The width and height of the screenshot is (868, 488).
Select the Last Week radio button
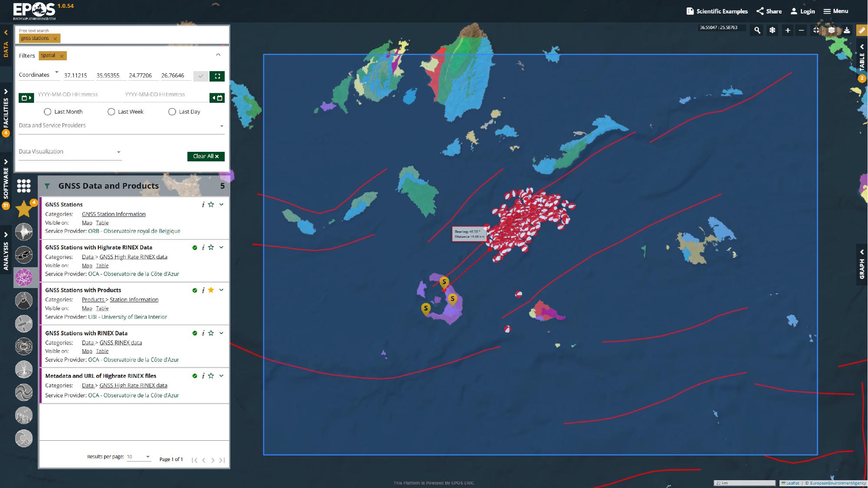click(111, 111)
